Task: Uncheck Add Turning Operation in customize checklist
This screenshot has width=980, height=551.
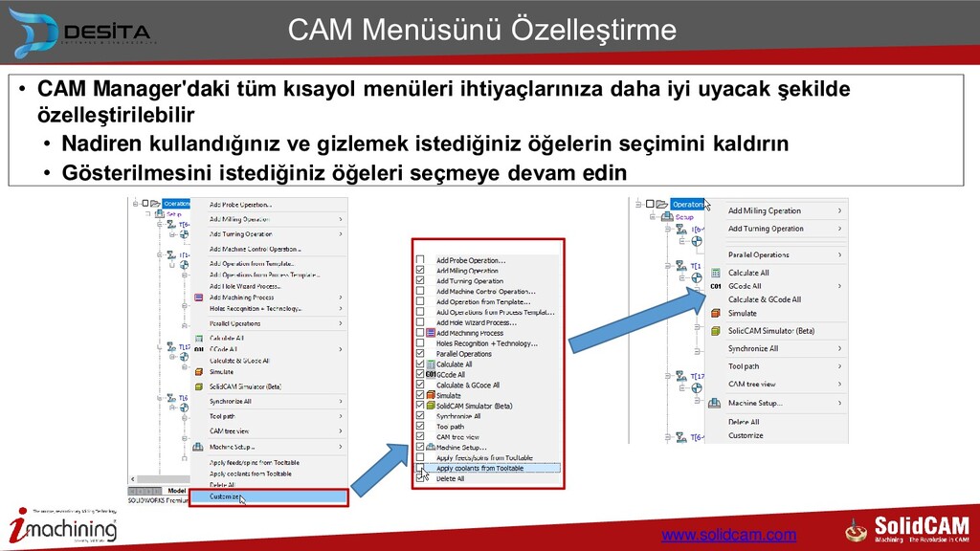Action: click(420, 280)
